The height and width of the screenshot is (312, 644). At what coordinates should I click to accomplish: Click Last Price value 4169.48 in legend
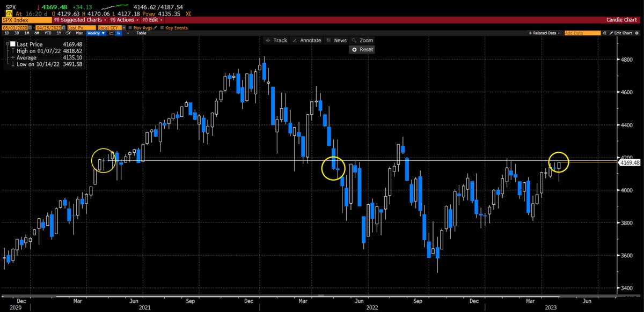pos(72,44)
